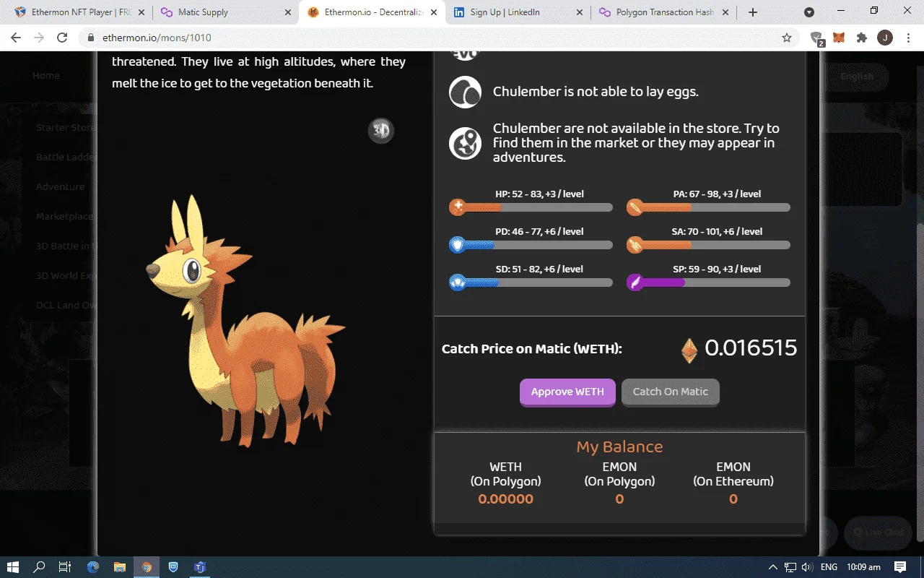Image resolution: width=924 pixels, height=578 pixels.
Task: Open Task View on the taskbar
Action: tap(65, 567)
